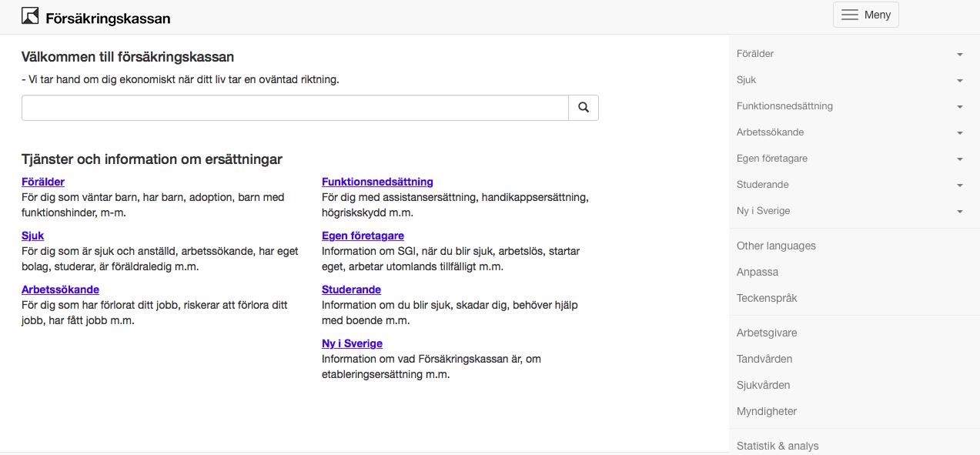Expand the Förälder sidebar dropdown arrow
This screenshot has width=980, height=455.
click(x=959, y=55)
